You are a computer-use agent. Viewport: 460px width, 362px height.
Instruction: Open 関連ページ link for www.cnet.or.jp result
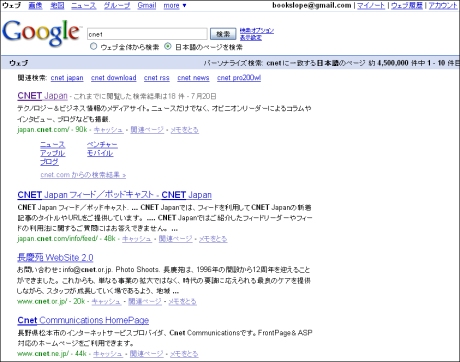click(145, 301)
